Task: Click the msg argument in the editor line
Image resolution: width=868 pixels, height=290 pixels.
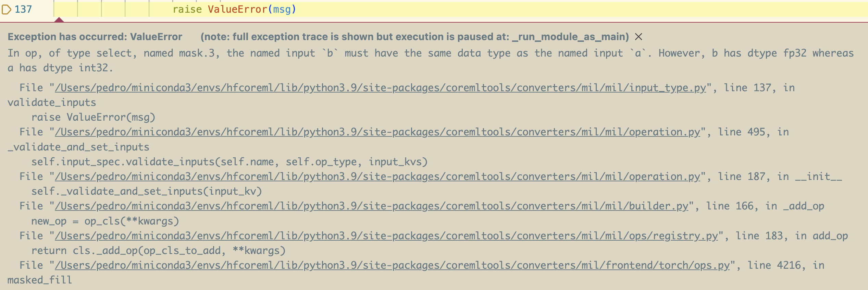Action: 282,9
